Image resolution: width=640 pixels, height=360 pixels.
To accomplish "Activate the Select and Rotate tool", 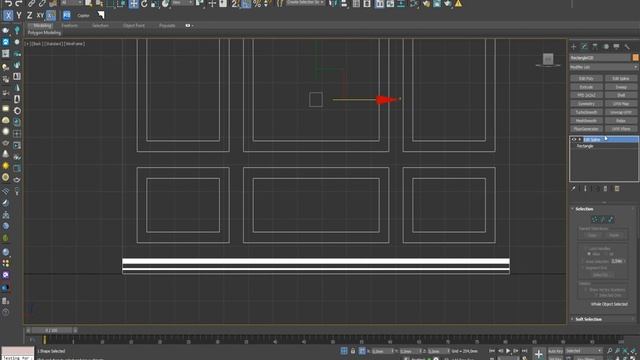I will [x=144, y=4].
